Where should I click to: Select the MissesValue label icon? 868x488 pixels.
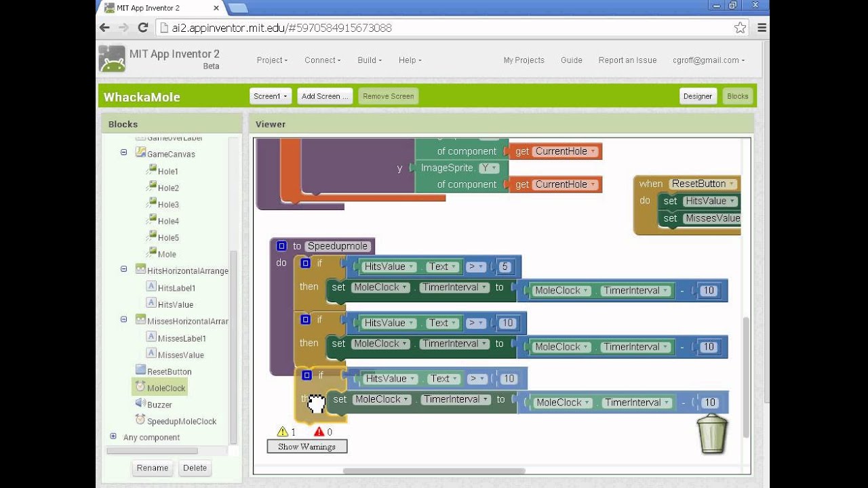click(x=151, y=353)
